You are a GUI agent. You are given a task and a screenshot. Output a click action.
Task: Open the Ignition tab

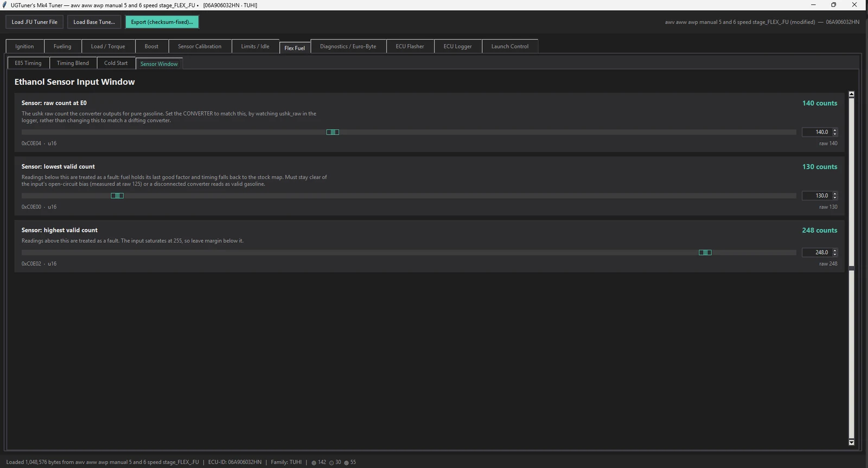[x=24, y=47]
